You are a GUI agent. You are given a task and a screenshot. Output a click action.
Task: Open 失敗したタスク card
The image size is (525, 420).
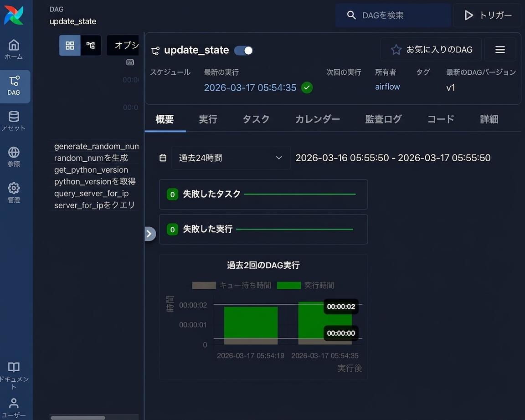click(x=263, y=195)
